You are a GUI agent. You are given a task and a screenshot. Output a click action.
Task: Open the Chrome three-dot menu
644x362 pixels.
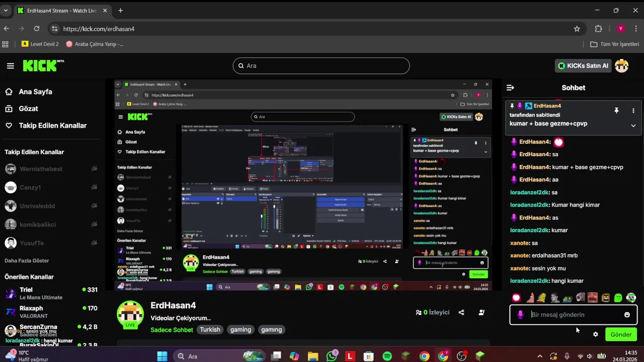click(636, 29)
